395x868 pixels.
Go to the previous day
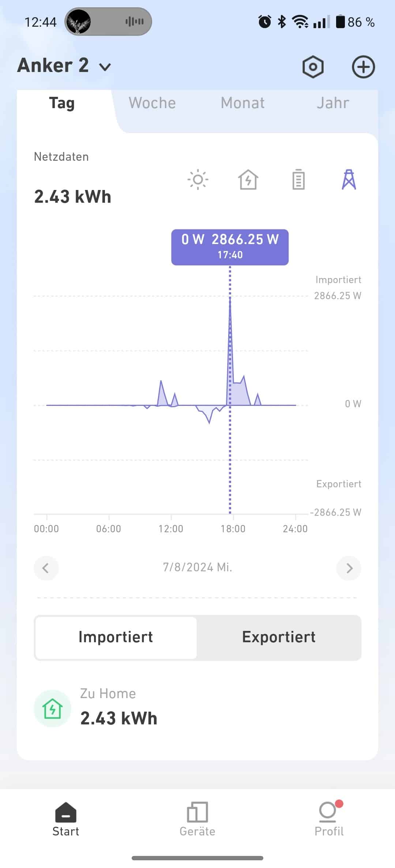pyautogui.click(x=46, y=568)
